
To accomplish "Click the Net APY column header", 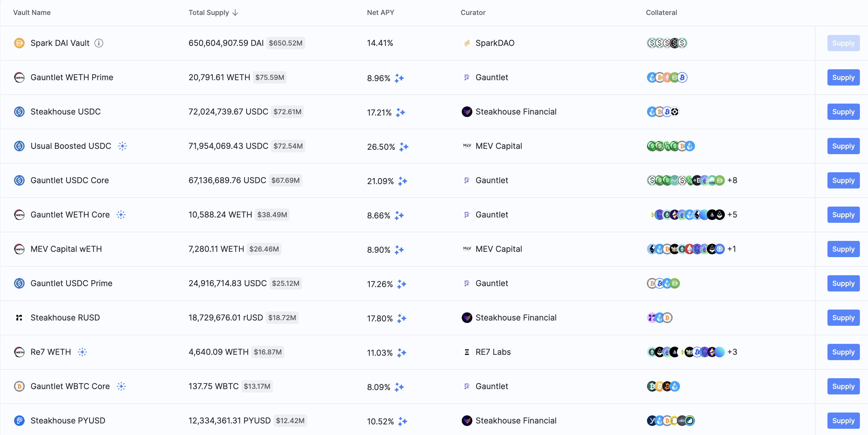I will (380, 12).
